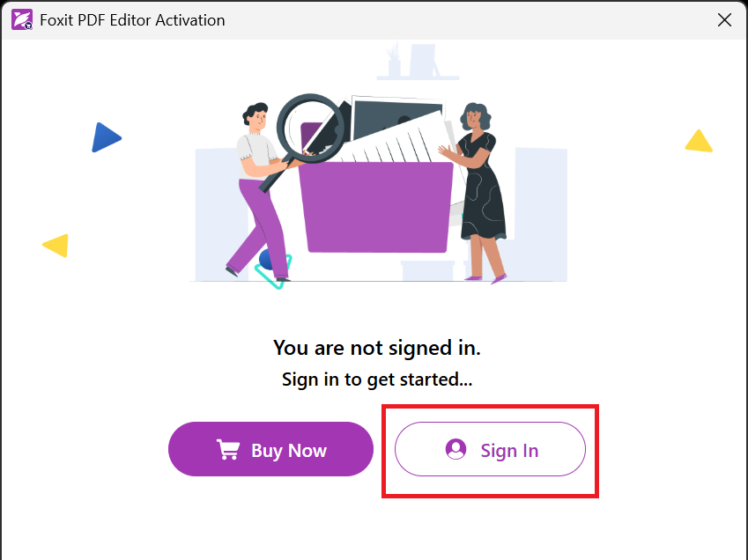Click the woman character in the illustration
Screen dimensions: 748x560
[x=480, y=185]
